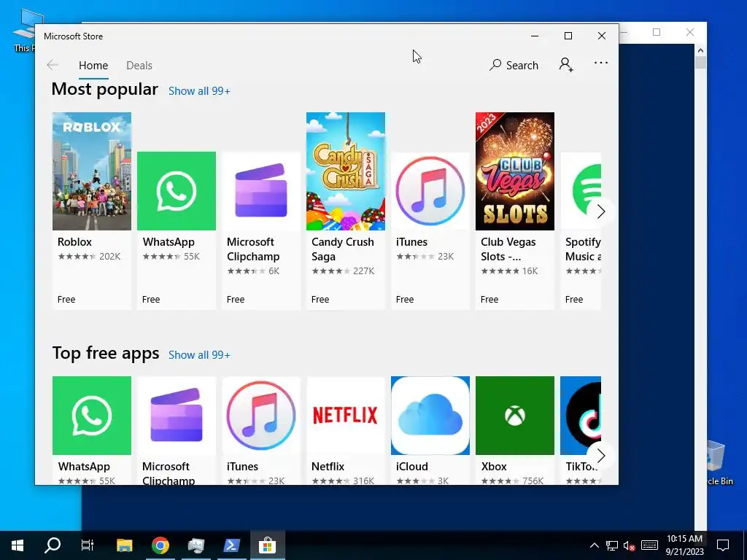Open the Roblox app tile

coord(91,211)
